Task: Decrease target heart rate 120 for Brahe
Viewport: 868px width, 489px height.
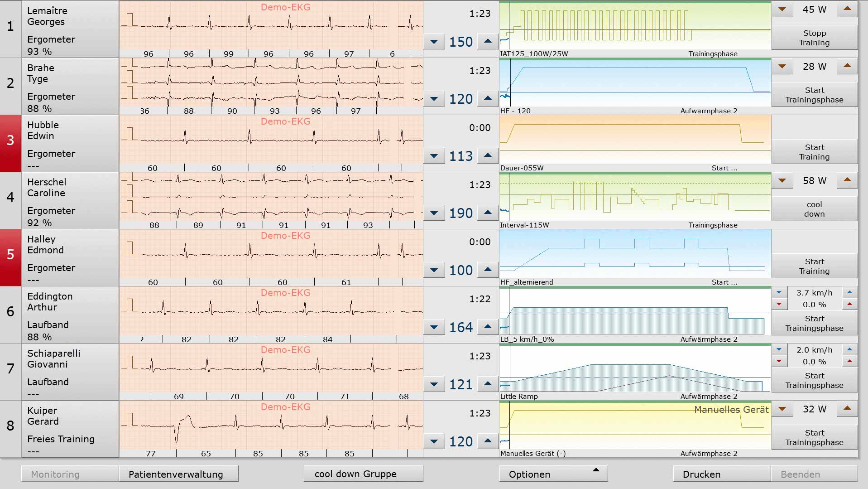Action: [434, 99]
